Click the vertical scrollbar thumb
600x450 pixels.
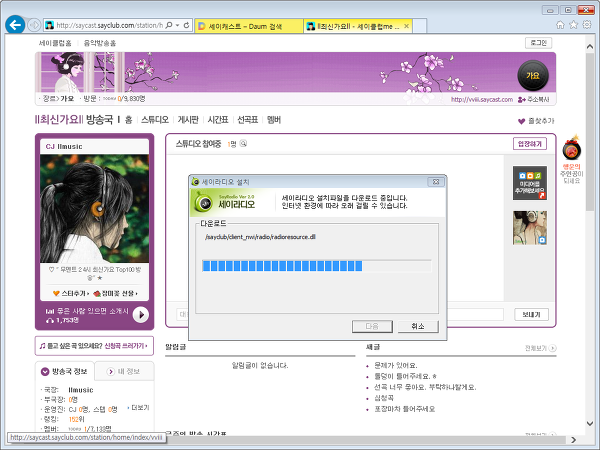[590, 132]
